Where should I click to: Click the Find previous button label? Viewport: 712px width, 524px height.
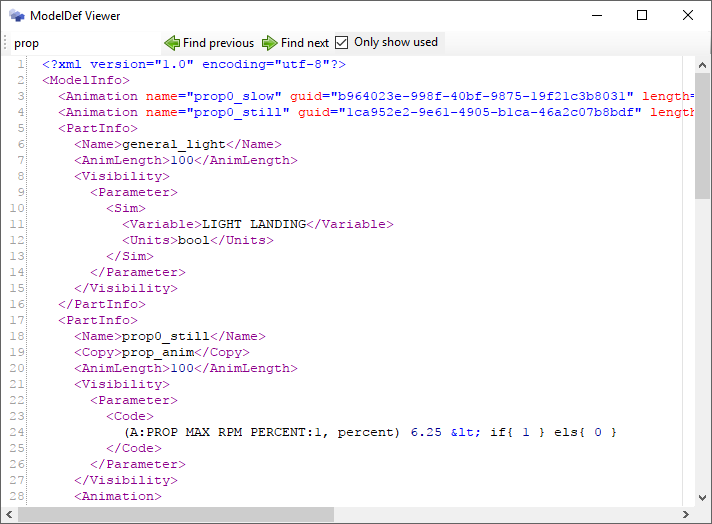[218, 43]
